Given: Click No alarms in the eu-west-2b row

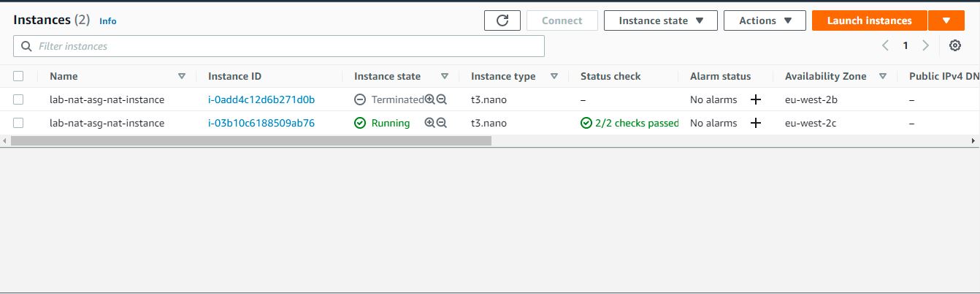Looking at the screenshot, I should pos(713,99).
